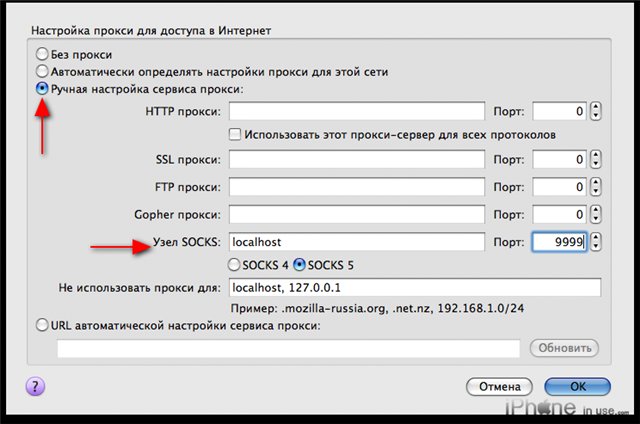Choose the automatic proxy configuration URL option

coord(42,325)
